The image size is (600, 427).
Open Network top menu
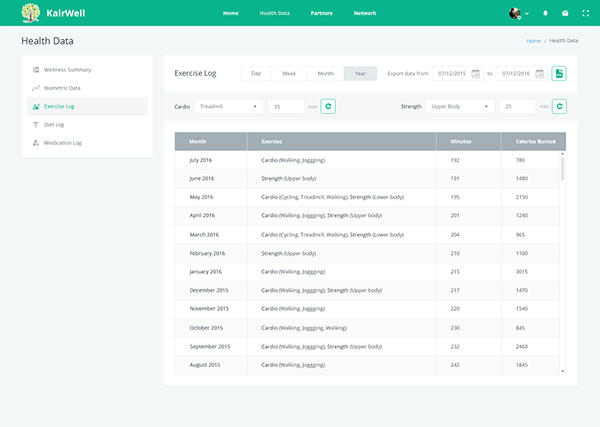tap(365, 13)
